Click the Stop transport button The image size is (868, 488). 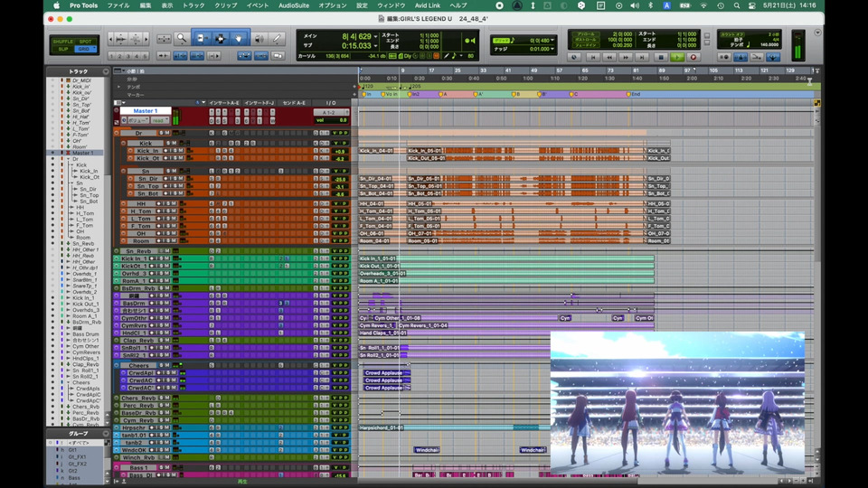click(x=660, y=57)
